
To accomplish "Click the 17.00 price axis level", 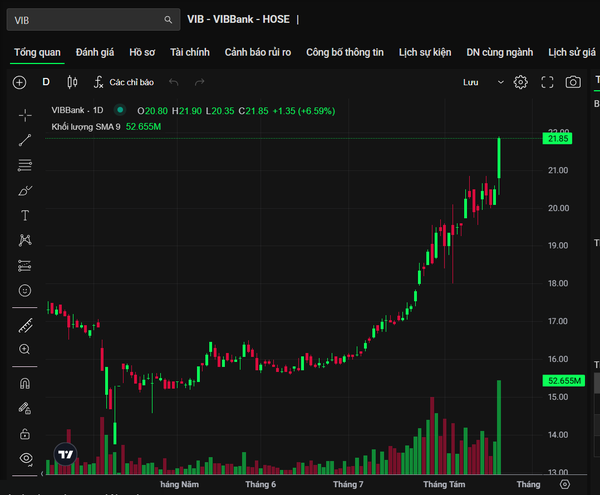I will click(x=558, y=321).
